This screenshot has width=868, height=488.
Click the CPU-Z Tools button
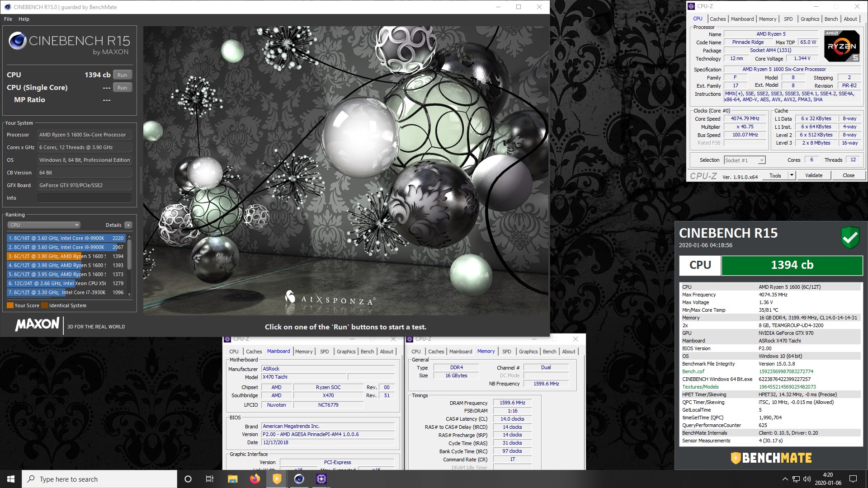point(775,175)
